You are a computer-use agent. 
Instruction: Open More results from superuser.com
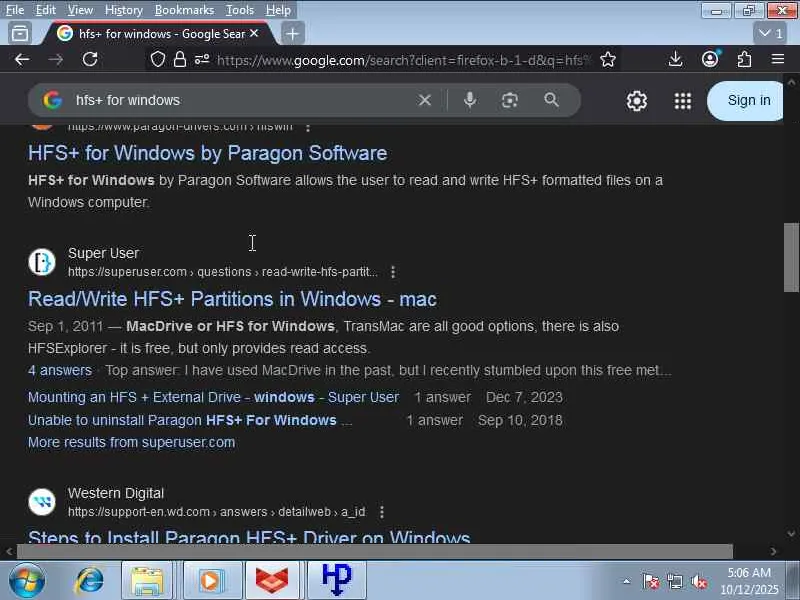(132, 442)
